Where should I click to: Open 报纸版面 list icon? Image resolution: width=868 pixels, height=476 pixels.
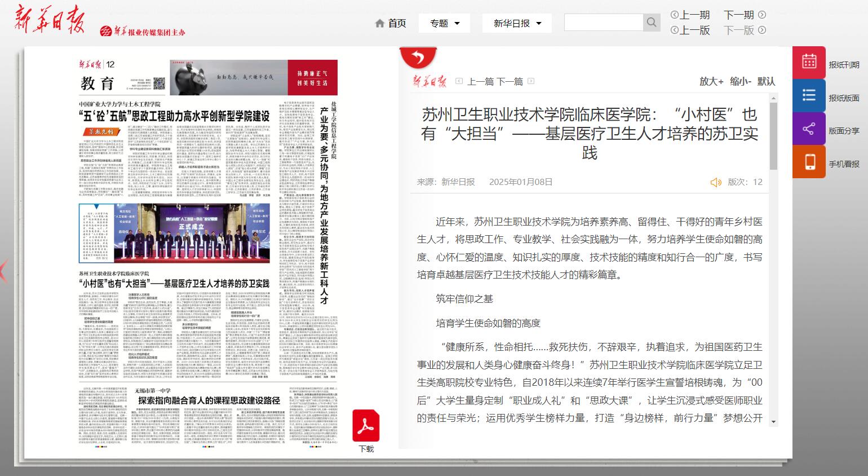click(x=809, y=96)
